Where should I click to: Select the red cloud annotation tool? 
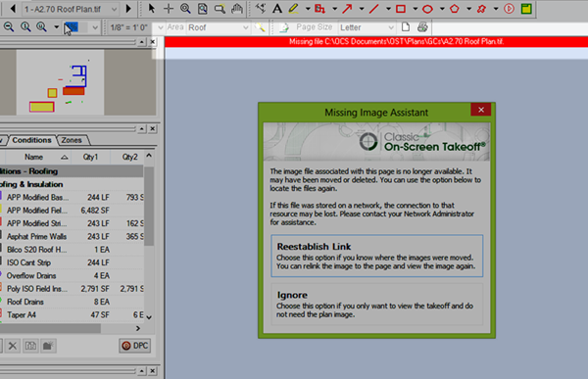[481, 8]
